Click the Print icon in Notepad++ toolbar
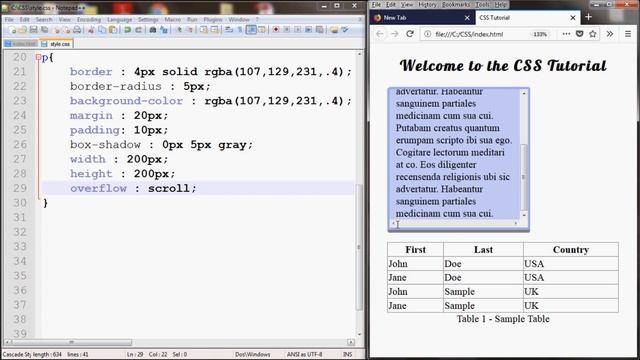Viewport: 640px width, 360px height. [x=77, y=30]
